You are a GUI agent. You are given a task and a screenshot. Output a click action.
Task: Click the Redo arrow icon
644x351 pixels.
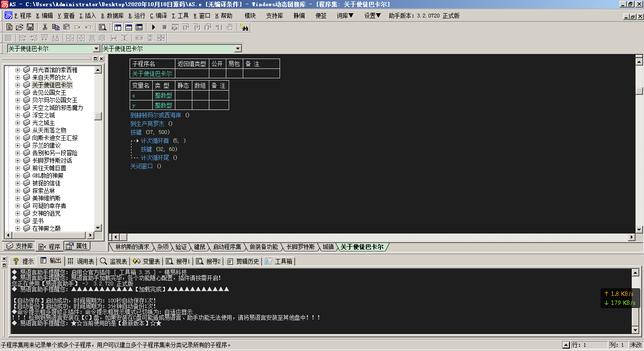(x=77, y=27)
